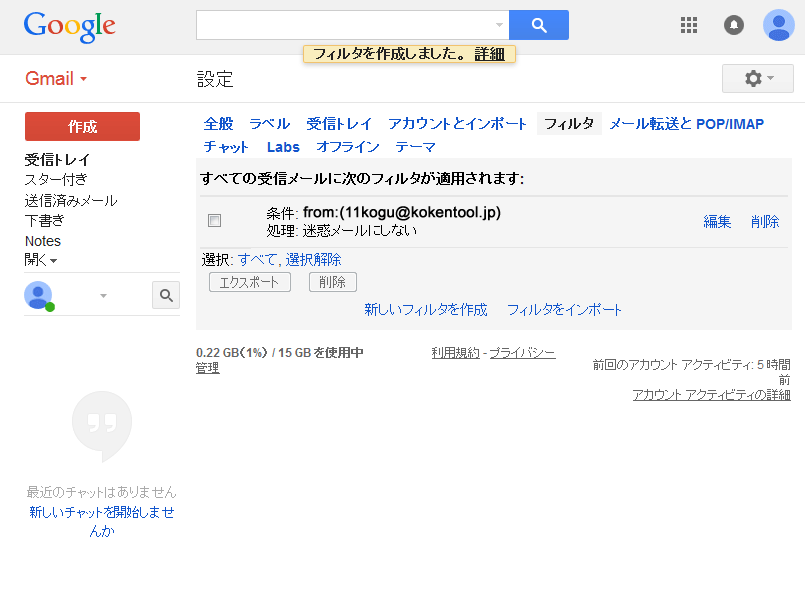
Task: Open the Google apps grid
Action: [688, 25]
